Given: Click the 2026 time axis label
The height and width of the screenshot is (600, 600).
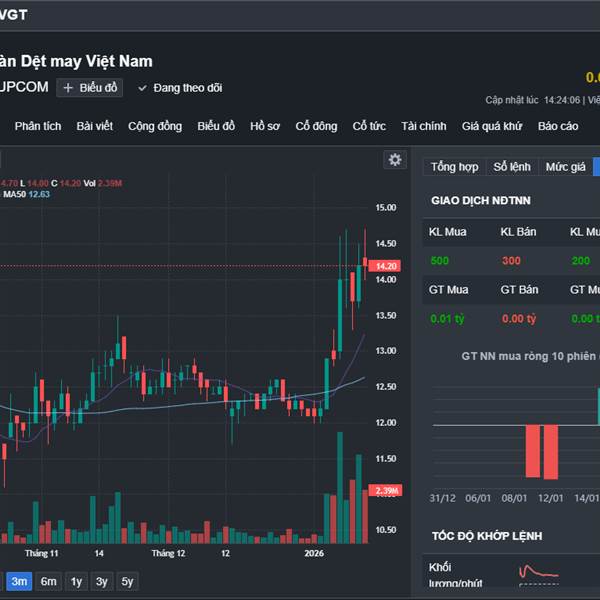Looking at the screenshot, I should (x=314, y=553).
